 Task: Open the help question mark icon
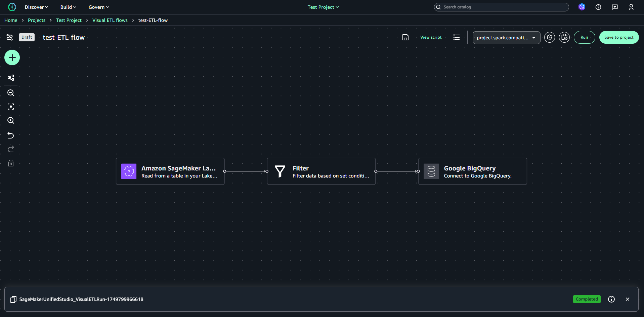click(598, 7)
